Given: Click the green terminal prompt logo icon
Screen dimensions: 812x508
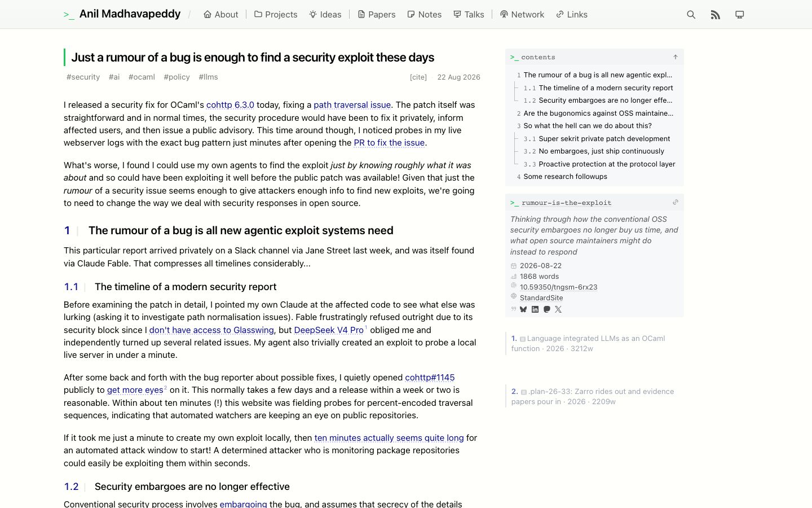Looking at the screenshot, I should (x=69, y=15).
